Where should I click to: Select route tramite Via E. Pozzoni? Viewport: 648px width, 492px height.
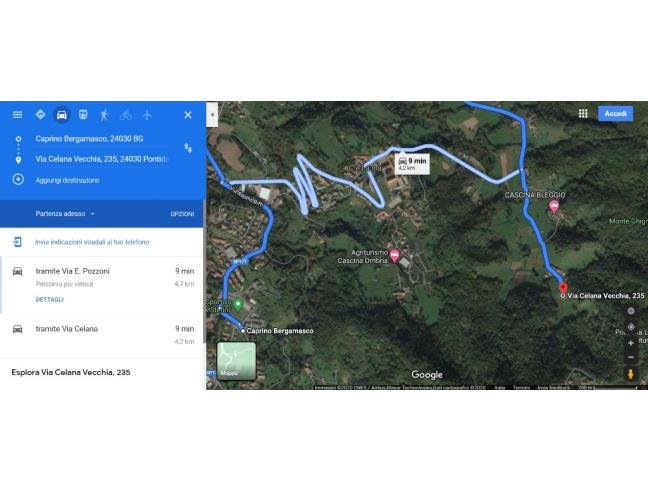point(102,285)
